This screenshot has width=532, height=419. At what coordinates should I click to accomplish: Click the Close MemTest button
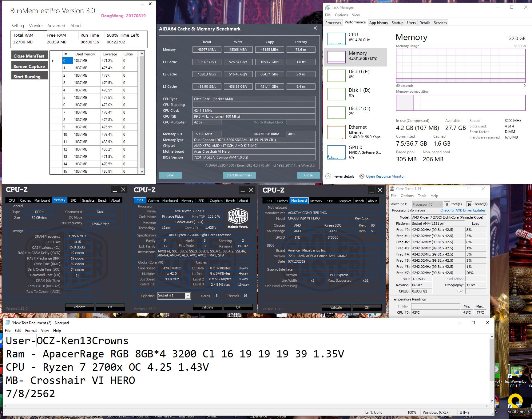[29, 56]
